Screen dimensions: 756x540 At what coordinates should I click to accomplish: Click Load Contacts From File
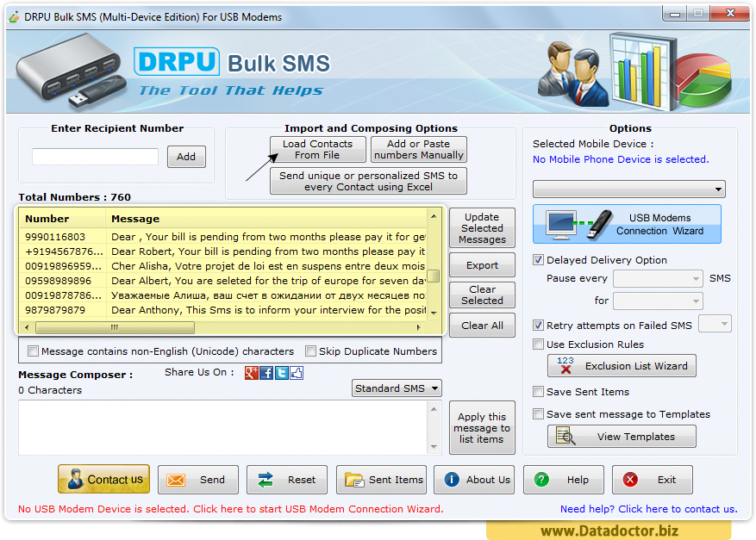(x=318, y=149)
